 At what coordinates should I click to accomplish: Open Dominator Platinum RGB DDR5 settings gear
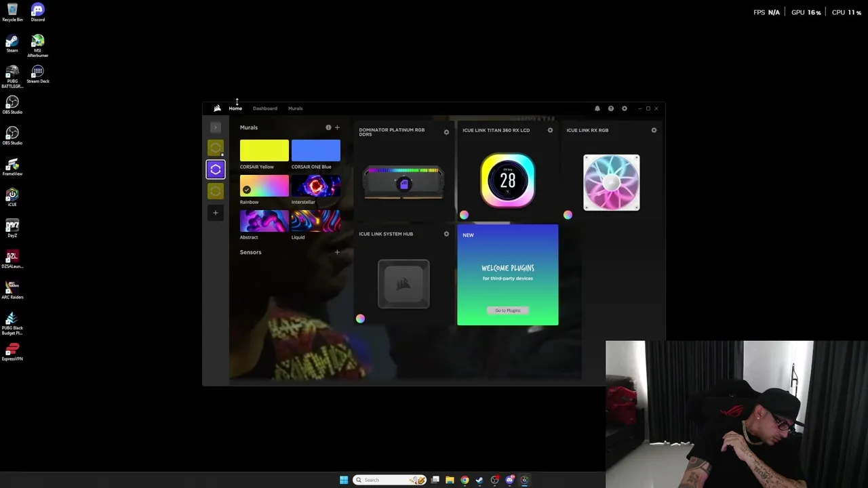[446, 132]
